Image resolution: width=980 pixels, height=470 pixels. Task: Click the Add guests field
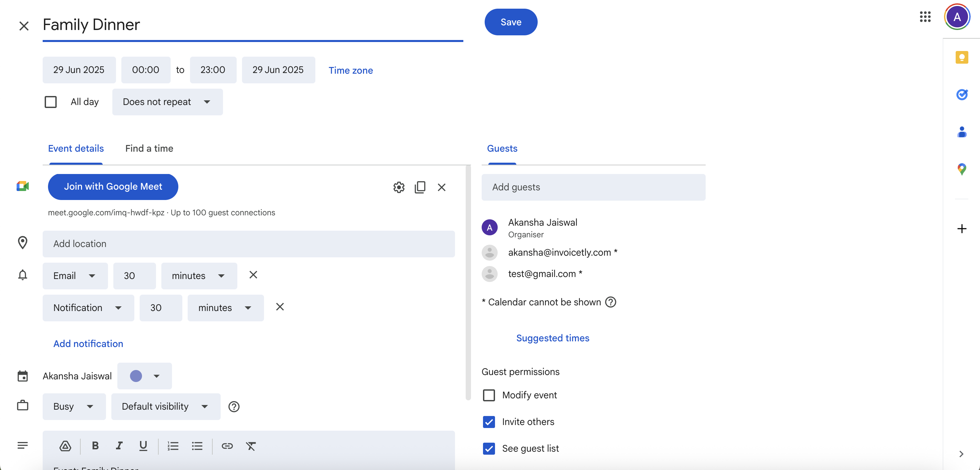click(593, 187)
